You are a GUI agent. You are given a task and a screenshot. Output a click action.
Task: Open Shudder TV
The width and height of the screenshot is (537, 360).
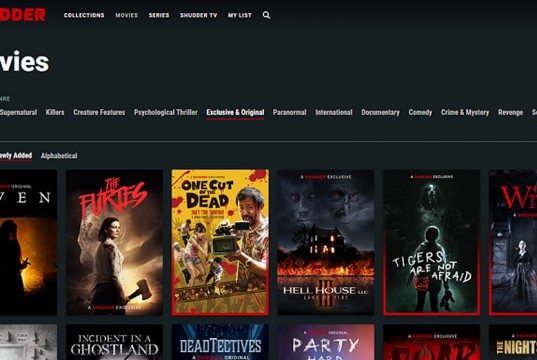click(199, 15)
